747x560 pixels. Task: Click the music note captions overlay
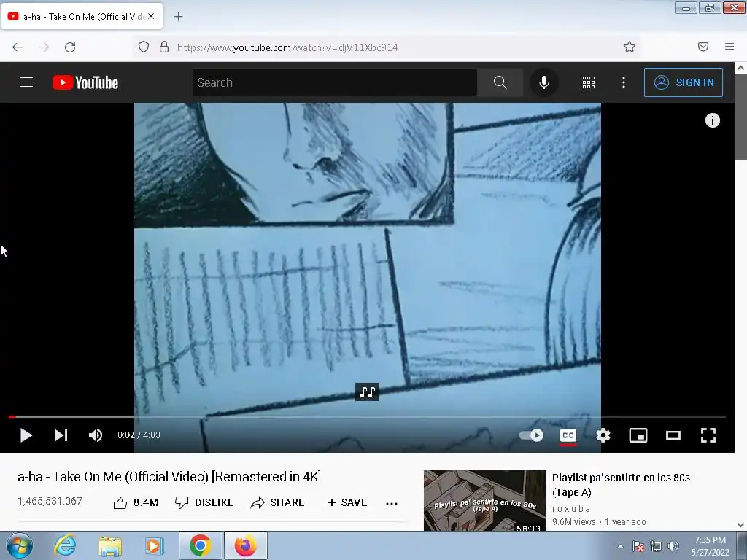click(x=367, y=392)
